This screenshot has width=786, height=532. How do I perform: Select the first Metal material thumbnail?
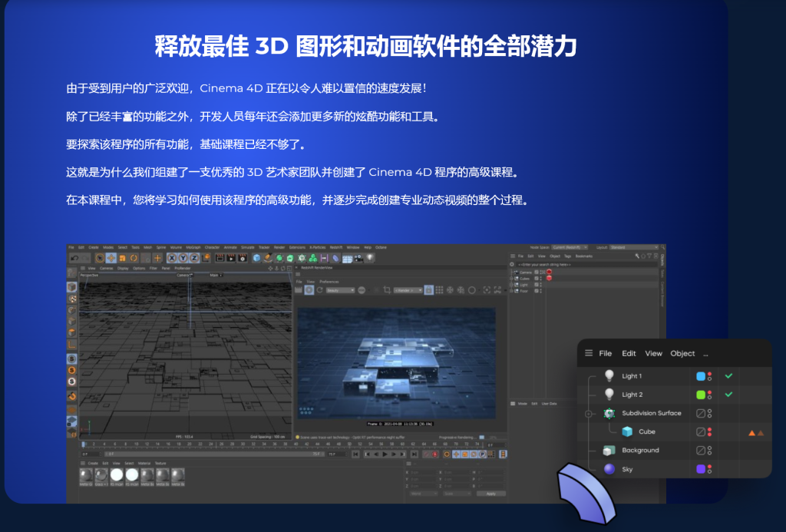[x=86, y=476]
